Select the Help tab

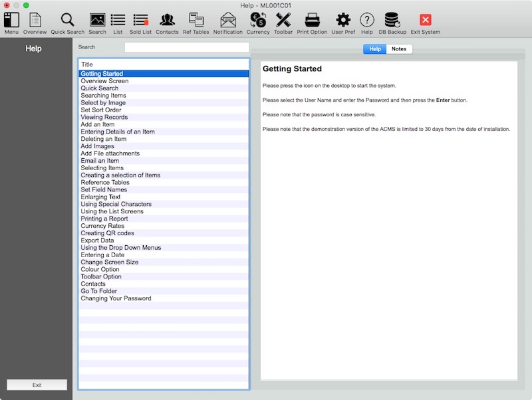[x=375, y=49]
